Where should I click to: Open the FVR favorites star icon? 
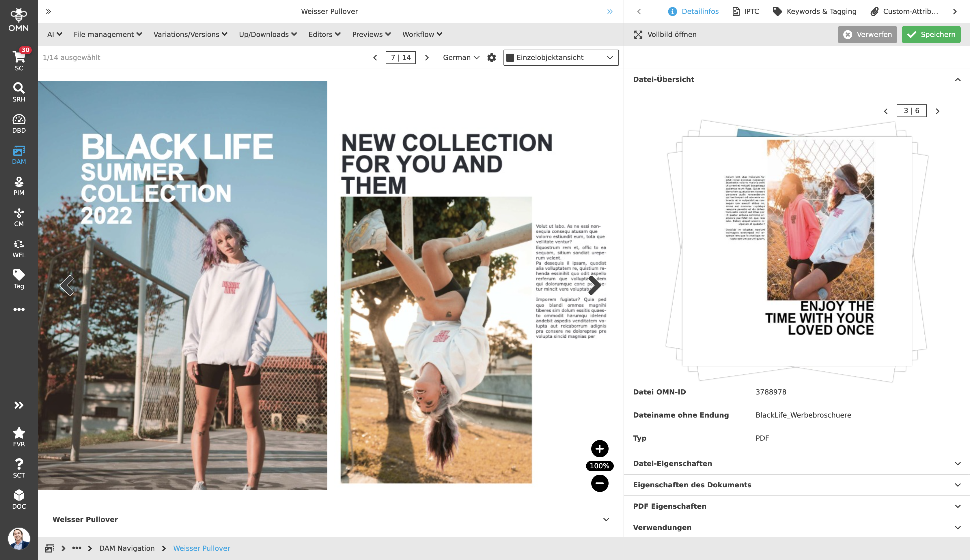pyautogui.click(x=18, y=437)
